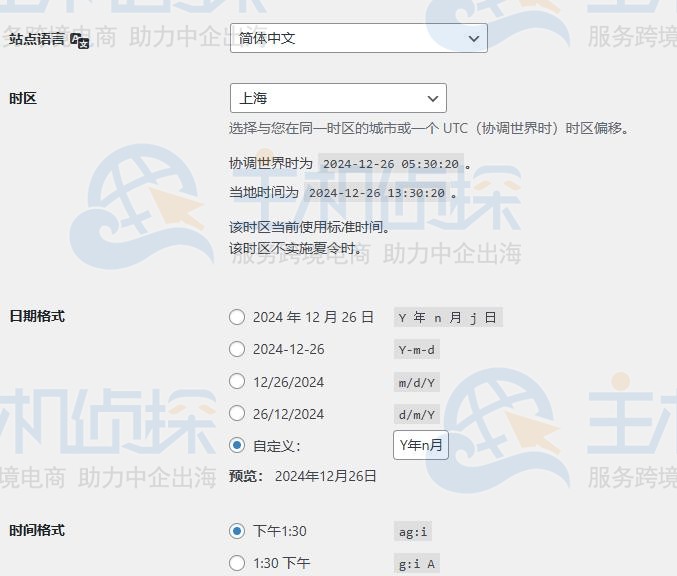Select time format 1:30 下午
Screen dimensions: 677x576
[x=237, y=563]
